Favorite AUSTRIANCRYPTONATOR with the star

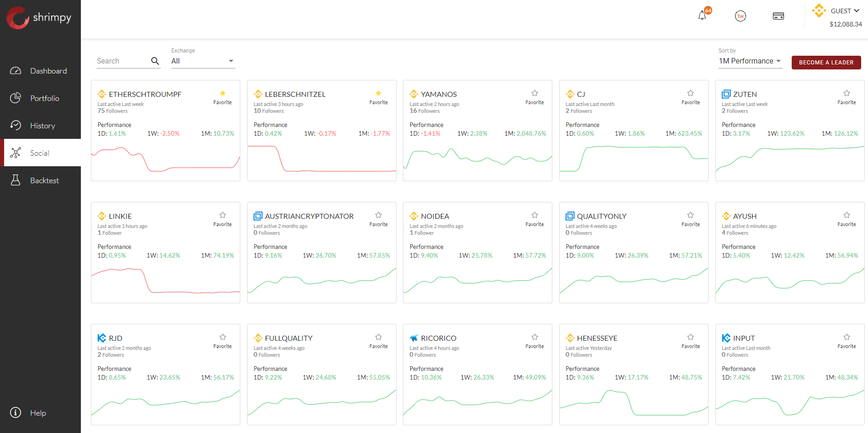[x=378, y=215]
